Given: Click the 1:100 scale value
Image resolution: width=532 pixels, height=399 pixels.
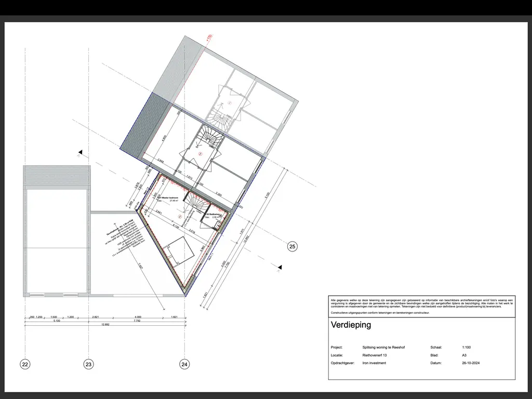Looking at the screenshot, I should (x=466, y=347).
